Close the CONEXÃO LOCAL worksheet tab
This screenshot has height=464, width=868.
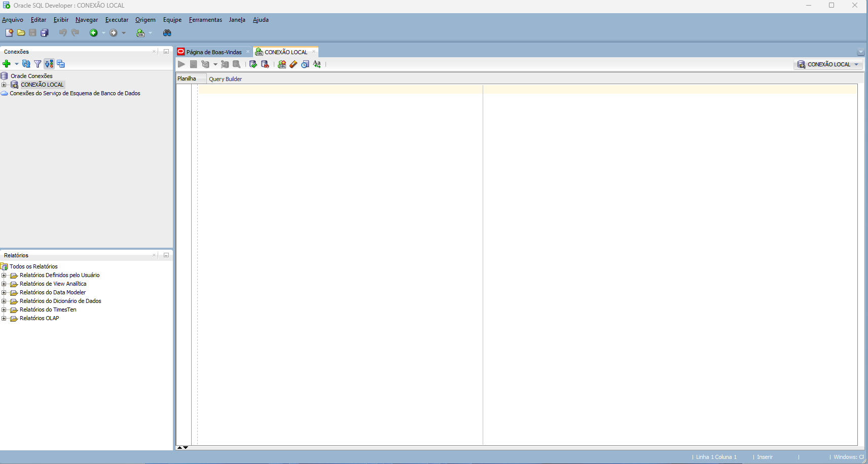point(314,52)
